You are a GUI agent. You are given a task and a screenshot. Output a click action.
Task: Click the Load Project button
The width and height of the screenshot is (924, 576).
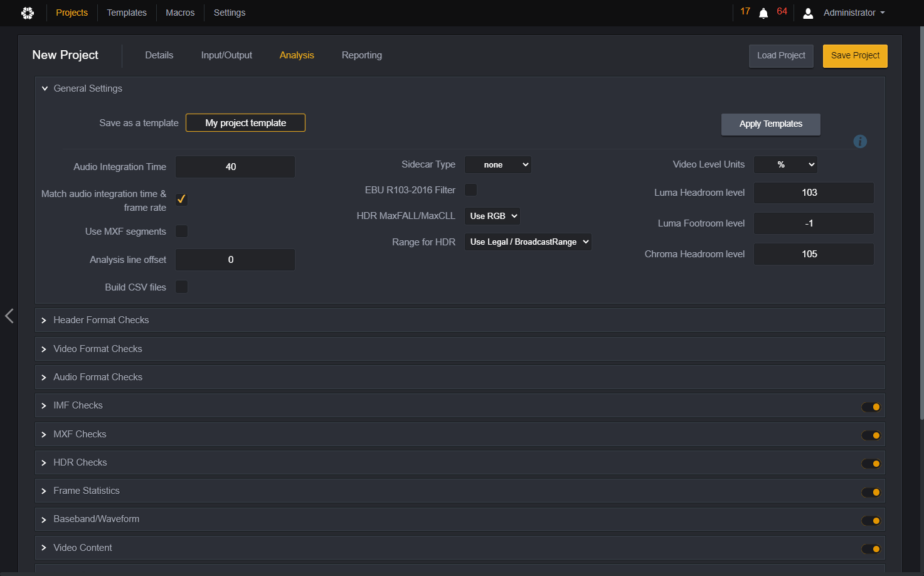pos(781,56)
